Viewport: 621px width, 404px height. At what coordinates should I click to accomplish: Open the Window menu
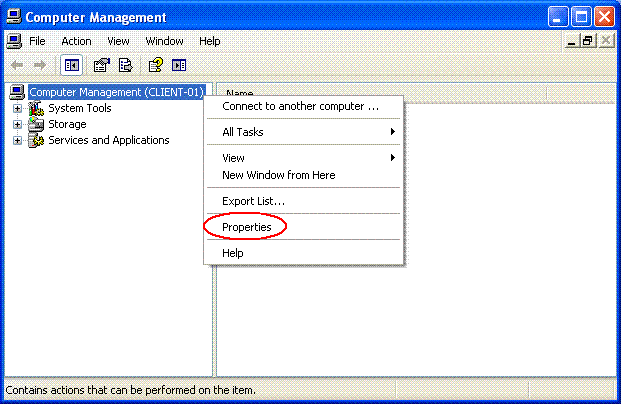(164, 41)
